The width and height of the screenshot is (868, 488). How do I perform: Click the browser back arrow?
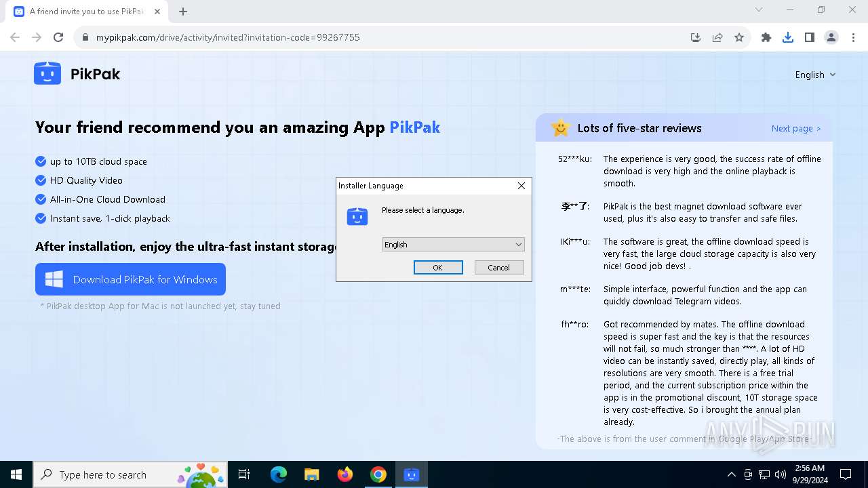15,37
